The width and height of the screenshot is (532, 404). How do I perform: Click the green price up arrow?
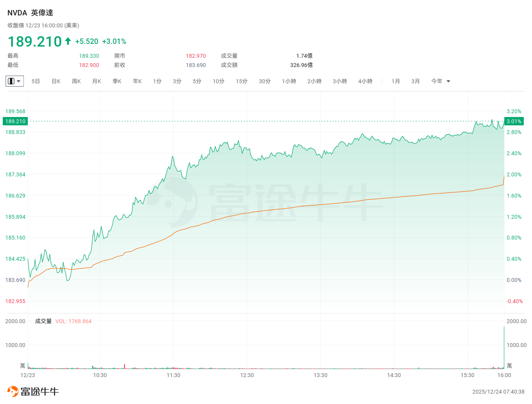68,41
